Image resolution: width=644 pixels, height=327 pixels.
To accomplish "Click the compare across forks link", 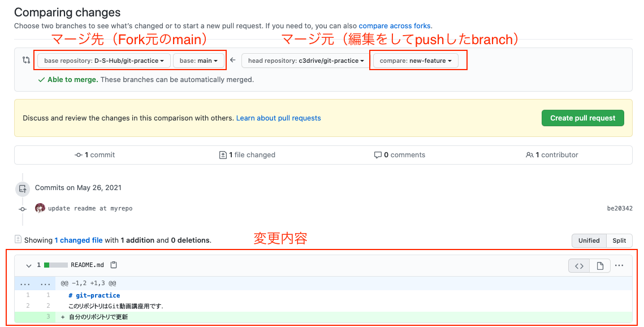I will pos(394,26).
